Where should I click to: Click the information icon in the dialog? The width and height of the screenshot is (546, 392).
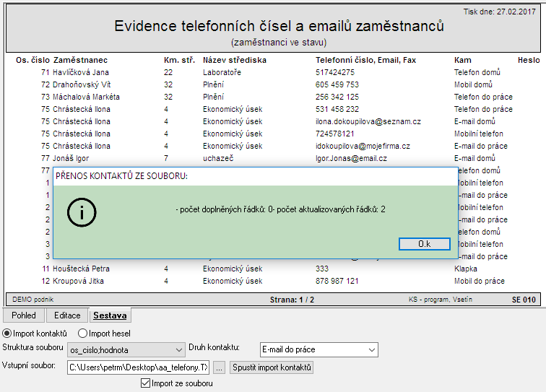pos(82,212)
